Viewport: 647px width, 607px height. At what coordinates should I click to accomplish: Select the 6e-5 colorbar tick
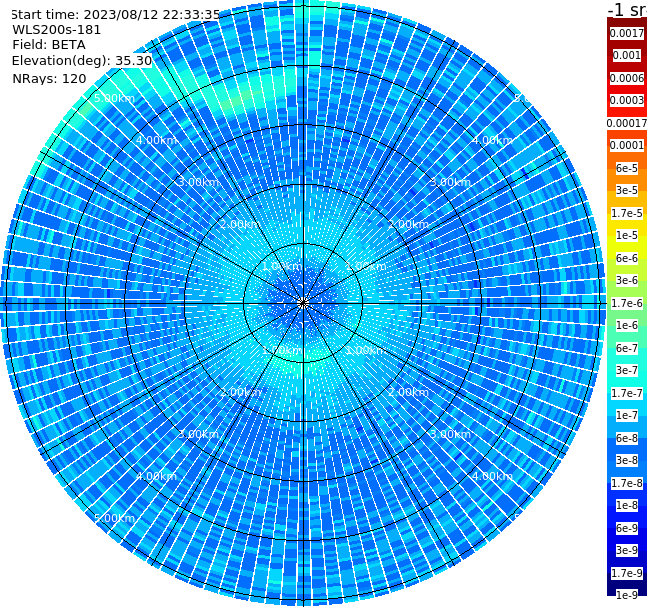pos(627,168)
